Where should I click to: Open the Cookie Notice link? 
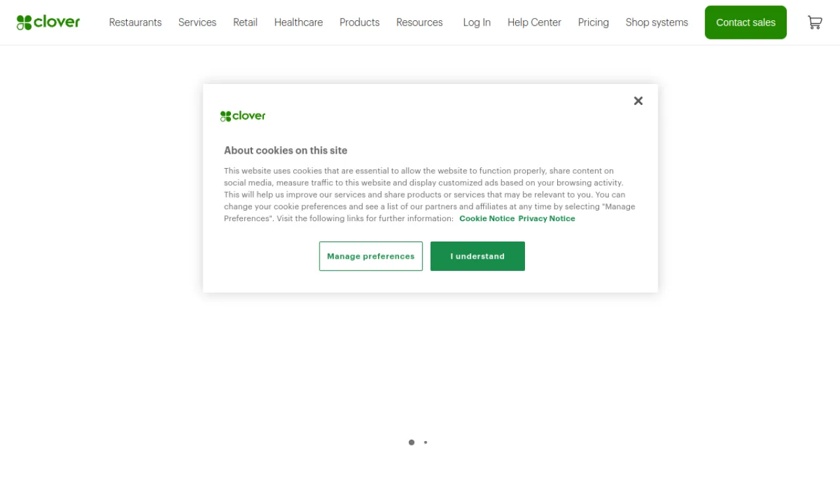click(x=487, y=219)
